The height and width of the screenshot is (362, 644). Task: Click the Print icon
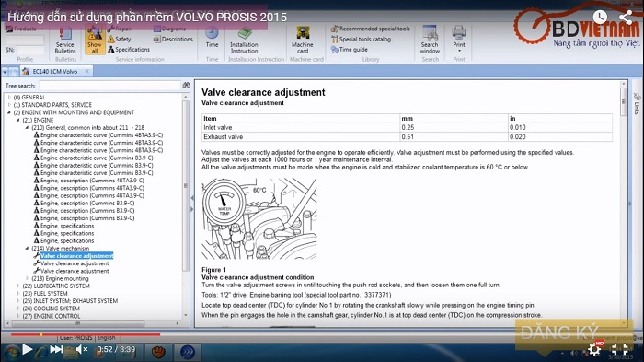[459, 38]
